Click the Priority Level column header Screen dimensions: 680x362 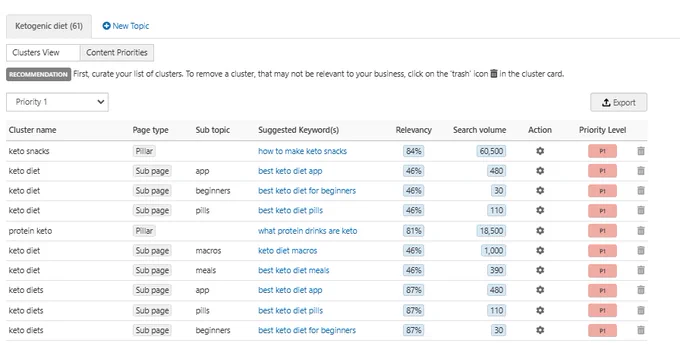(x=602, y=130)
